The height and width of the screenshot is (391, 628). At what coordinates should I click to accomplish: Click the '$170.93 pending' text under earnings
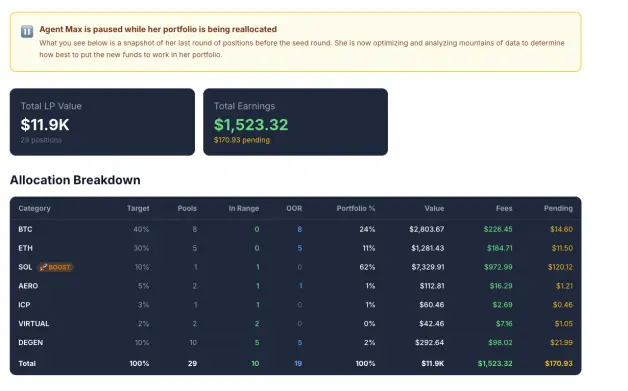pos(242,140)
